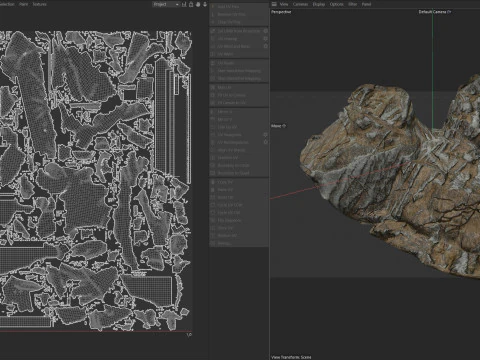The image size is (480, 360).
Task: Open the viewport View menu
Action: pyautogui.click(x=284, y=4)
